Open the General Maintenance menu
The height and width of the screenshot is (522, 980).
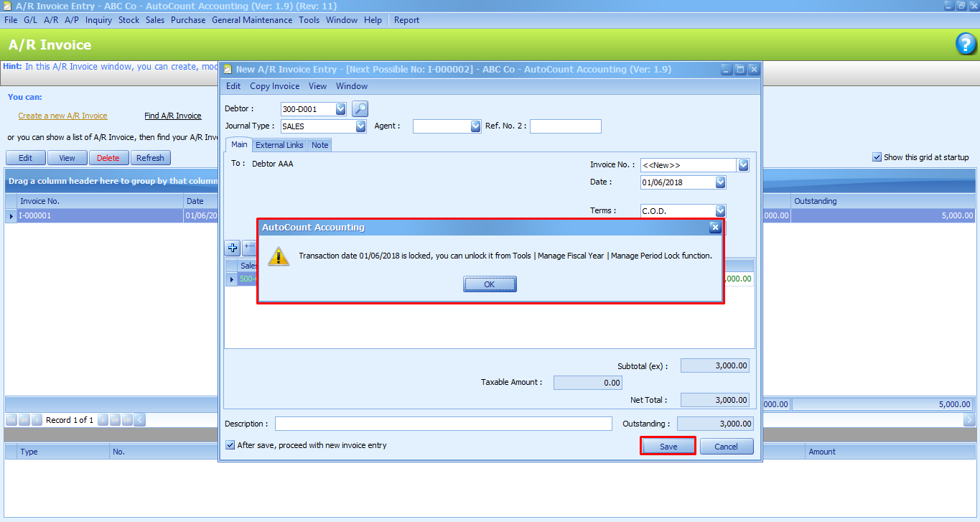click(x=252, y=20)
